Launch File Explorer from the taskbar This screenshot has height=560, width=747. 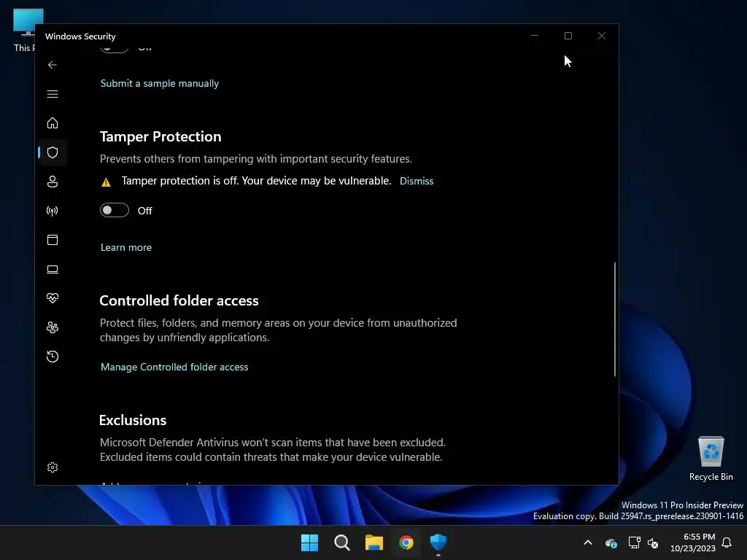374,542
